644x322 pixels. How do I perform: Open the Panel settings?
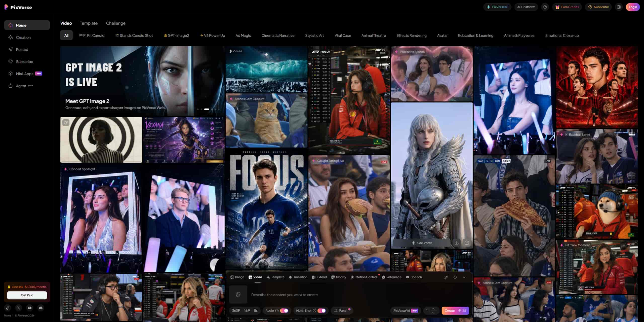[342, 311]
